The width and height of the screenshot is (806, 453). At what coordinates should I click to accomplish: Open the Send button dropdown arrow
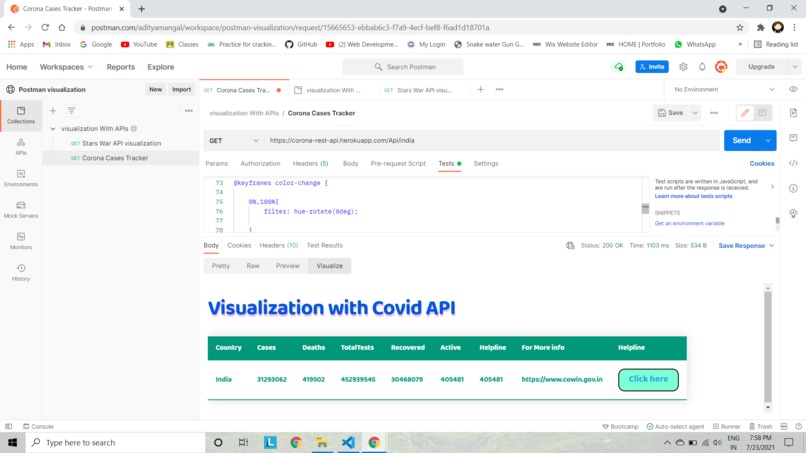tap(768, 140)
